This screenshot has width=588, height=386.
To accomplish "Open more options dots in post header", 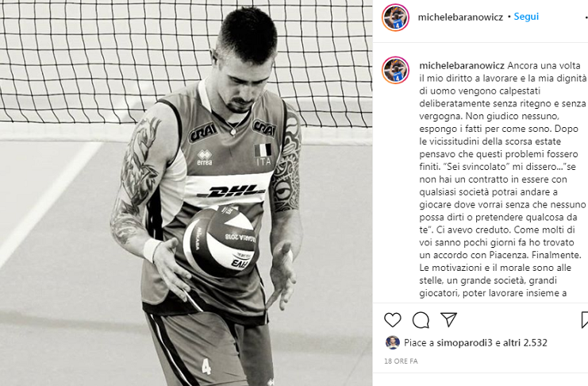I will [x=586, y=17].
